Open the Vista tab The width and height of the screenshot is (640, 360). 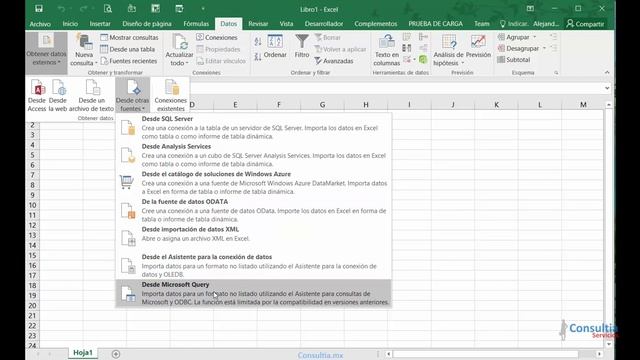(x=286, y=24)
